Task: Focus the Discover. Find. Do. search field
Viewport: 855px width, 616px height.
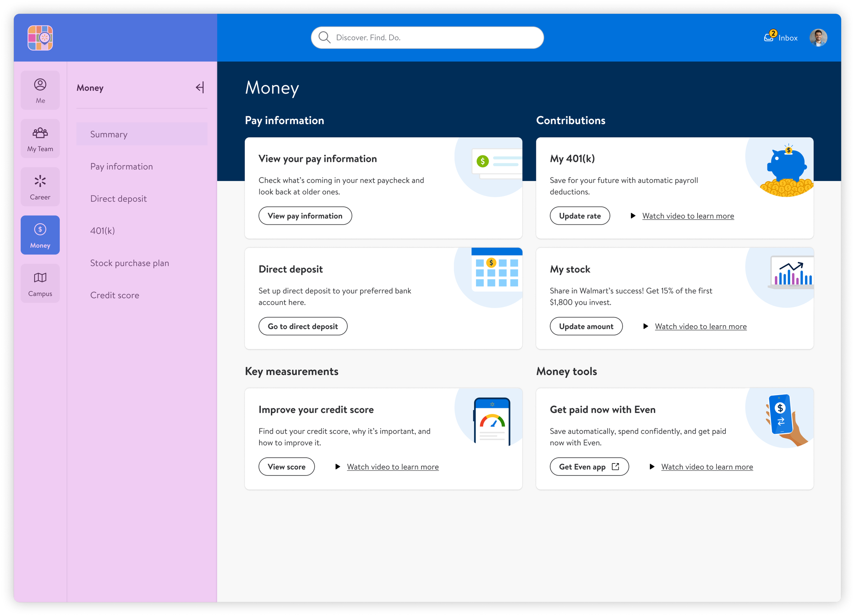Action: (x=434, y=37)
